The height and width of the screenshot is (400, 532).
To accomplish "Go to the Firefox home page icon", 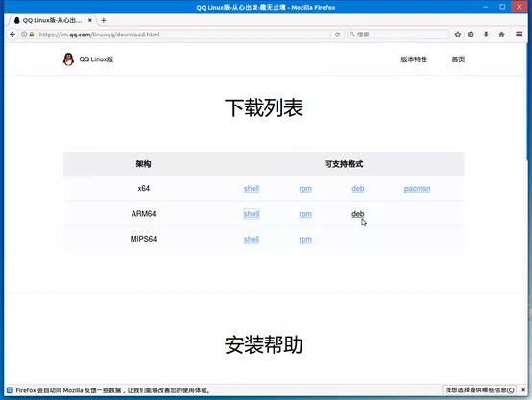I will (501, 35).
